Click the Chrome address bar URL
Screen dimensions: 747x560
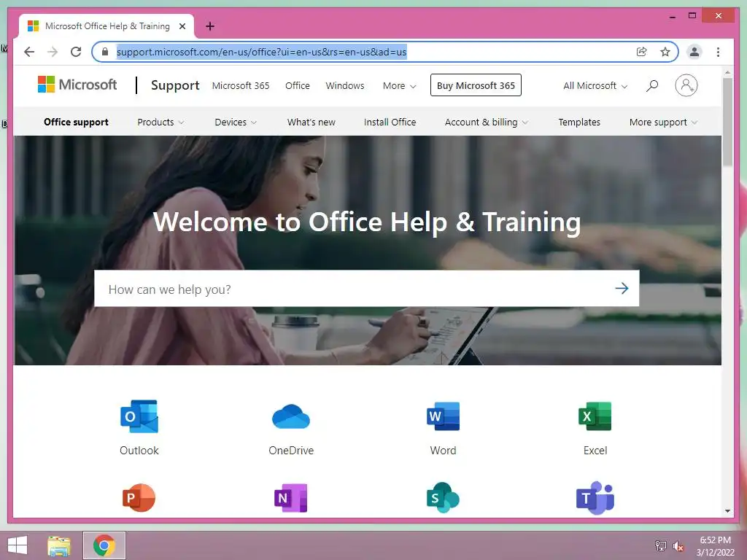click(x=262, y=52)
